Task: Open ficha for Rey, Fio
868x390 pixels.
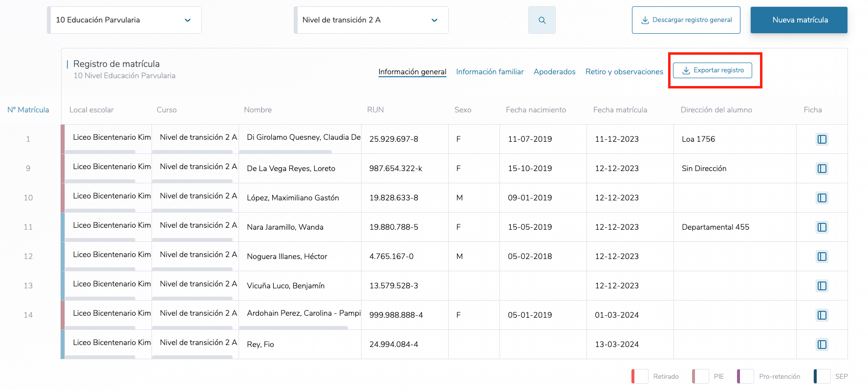Action: pyautogui.click(x=822, y=345)
